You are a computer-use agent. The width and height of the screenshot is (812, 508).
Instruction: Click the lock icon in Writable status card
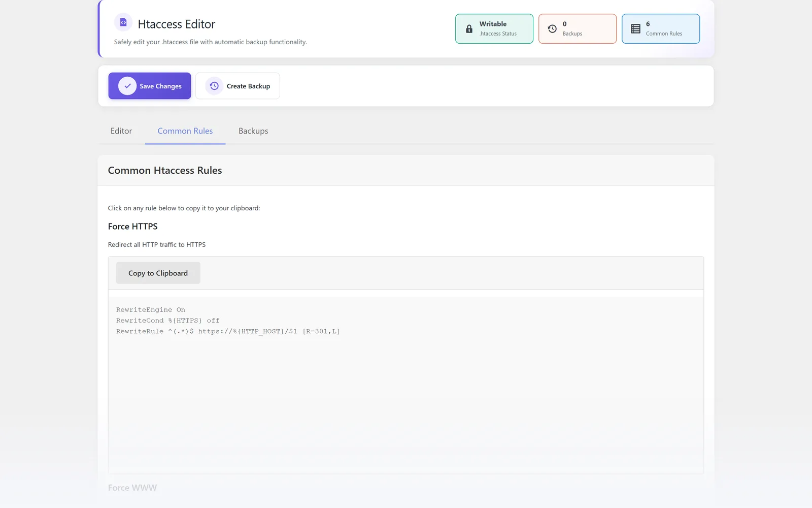[x=469, y=29]
